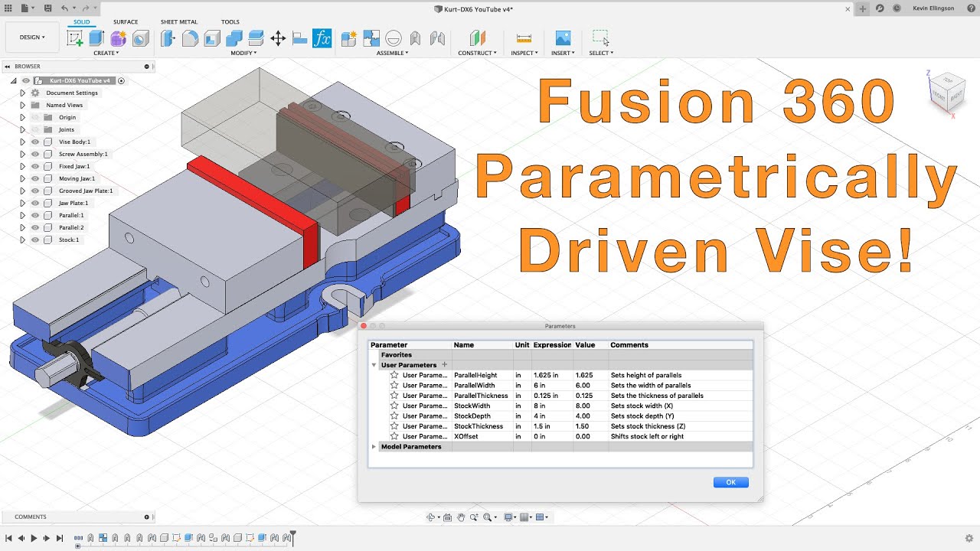Click OK in the Parameters dialog
980x551 pixels.
[730, 482]
